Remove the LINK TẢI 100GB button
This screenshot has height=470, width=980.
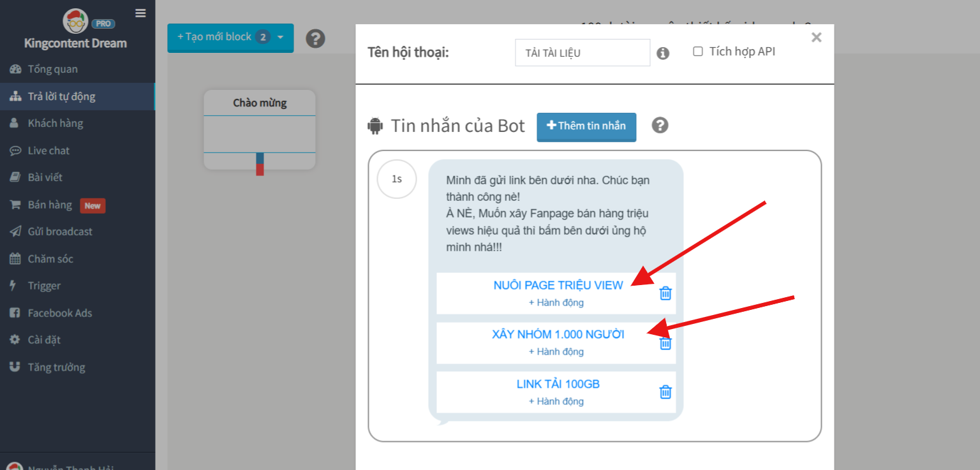(665, 392)
